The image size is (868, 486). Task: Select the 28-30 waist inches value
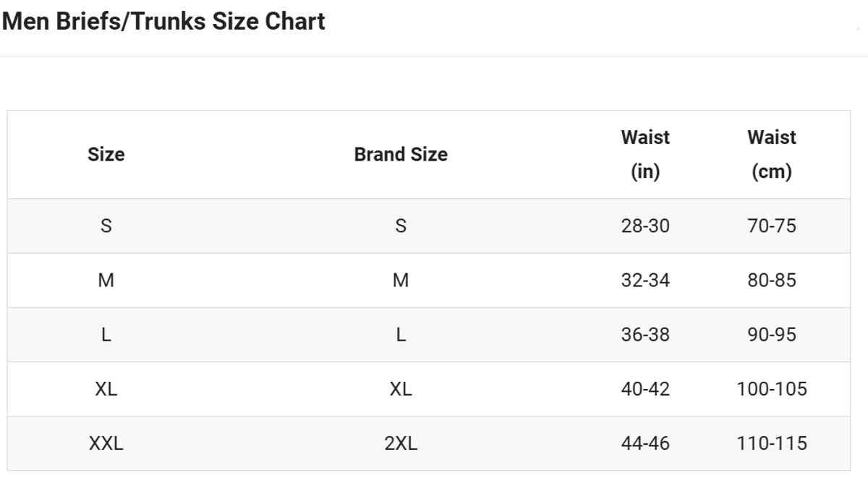point(645,226)
